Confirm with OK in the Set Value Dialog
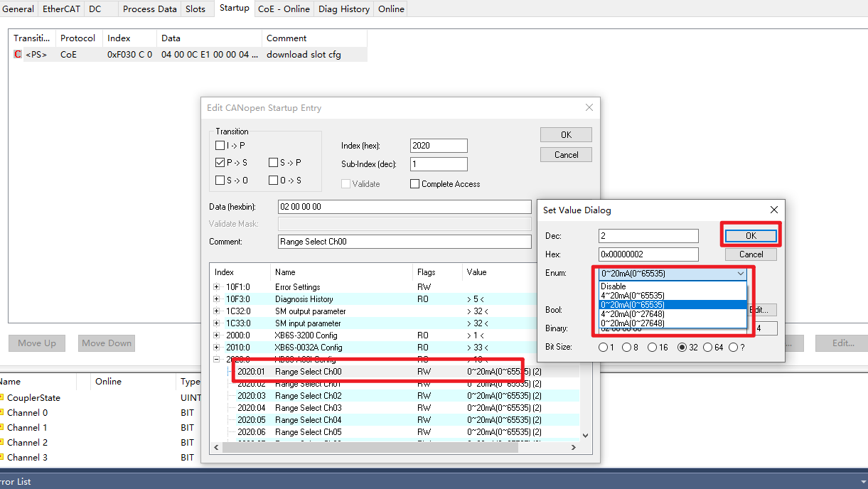This screenshot has width=868, height=489. coord(751,235)
